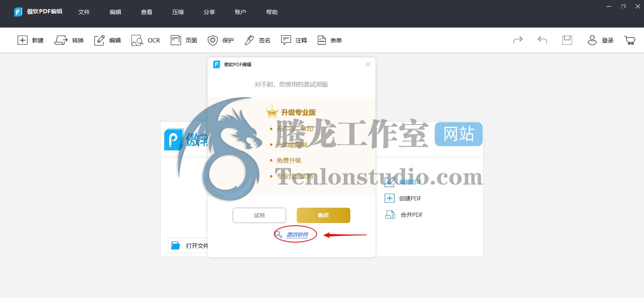
Task: Choose 合并PDF (Merge PDF) option
Action: tap(411, 215)
